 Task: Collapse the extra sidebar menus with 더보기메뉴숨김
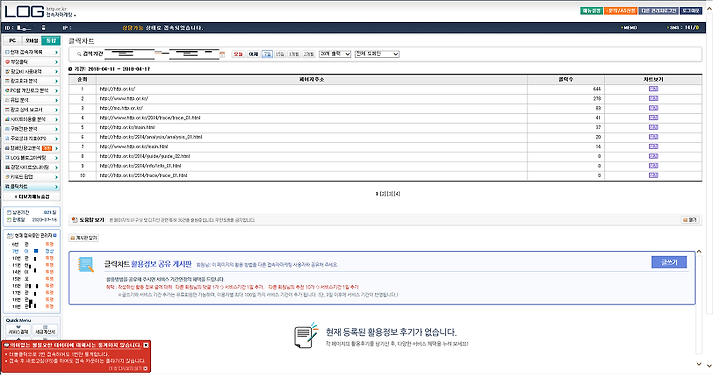(x=32, y=197)
